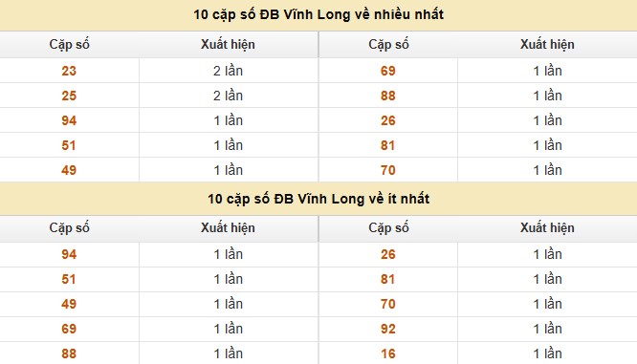The height and width of the screenshot is (364, 637).
Task: Select the '2 lần' cell beside 25
Action: 228,96
